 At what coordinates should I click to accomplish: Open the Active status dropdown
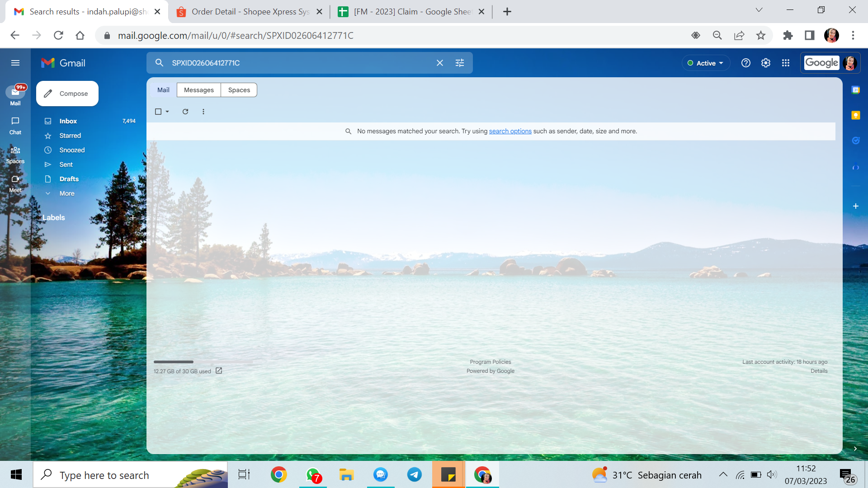coord(706,63)
